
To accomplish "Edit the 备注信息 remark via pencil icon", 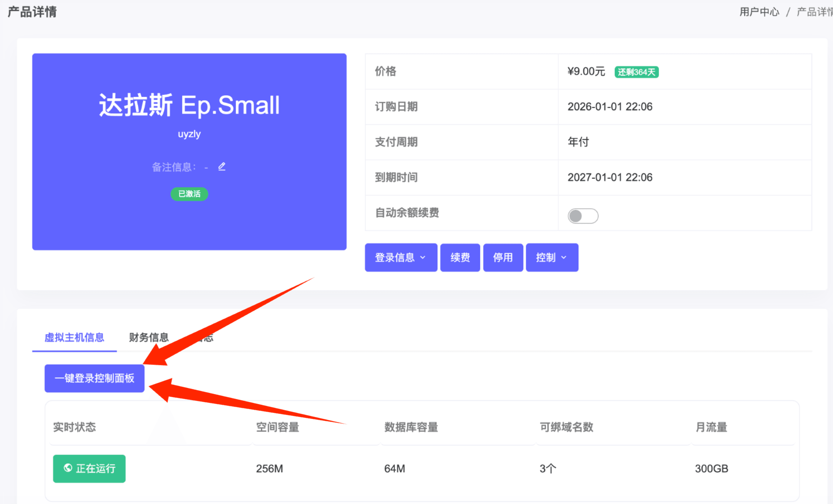I will [x=222, y=166].
